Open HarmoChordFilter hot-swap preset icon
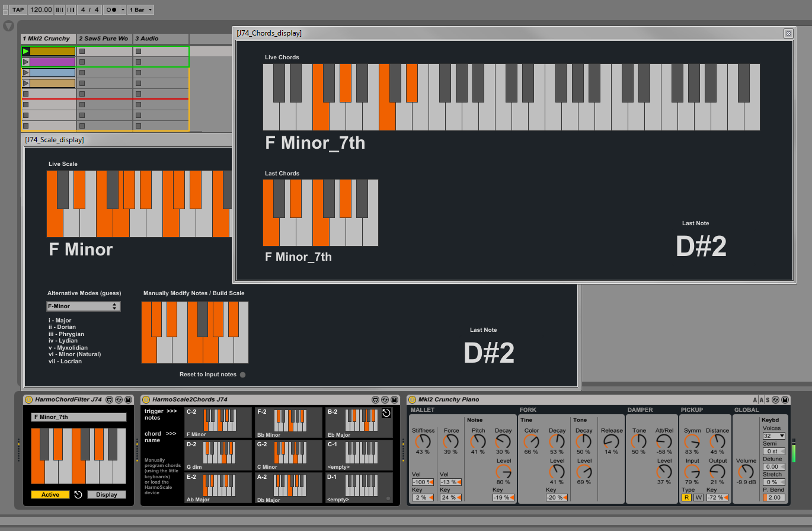 pyautogui.click(x=119, y=399)
